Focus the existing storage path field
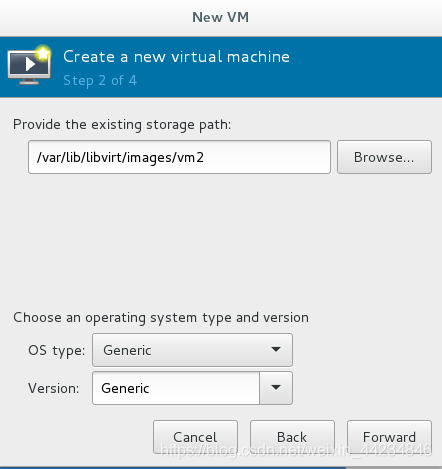442x469 pixels. pyautogui.click(x=179, y=157)
